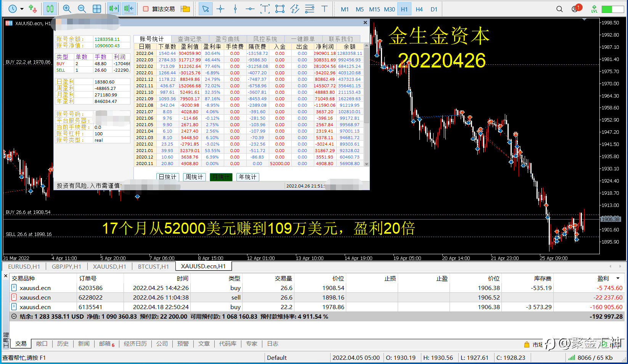
Task: Open the search magnifier icon
Action: pyautogui.click(x=559, y=9)
